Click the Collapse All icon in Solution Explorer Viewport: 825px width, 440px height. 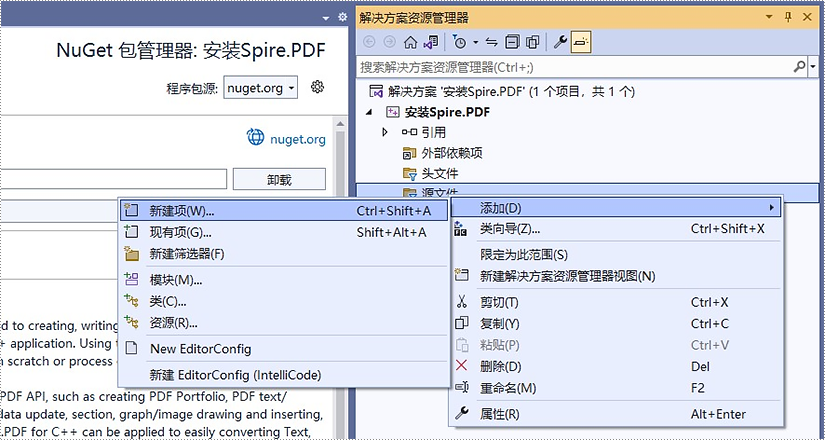[512, 42]
